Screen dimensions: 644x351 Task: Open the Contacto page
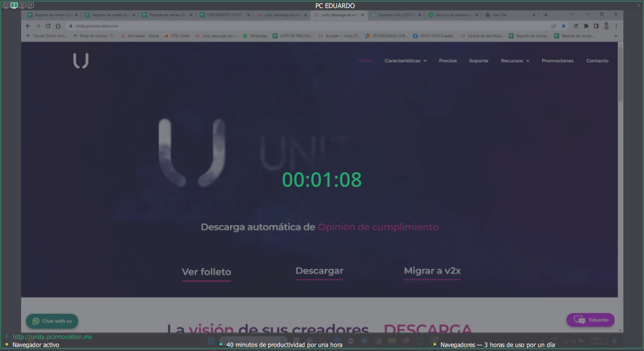[597, 60]
